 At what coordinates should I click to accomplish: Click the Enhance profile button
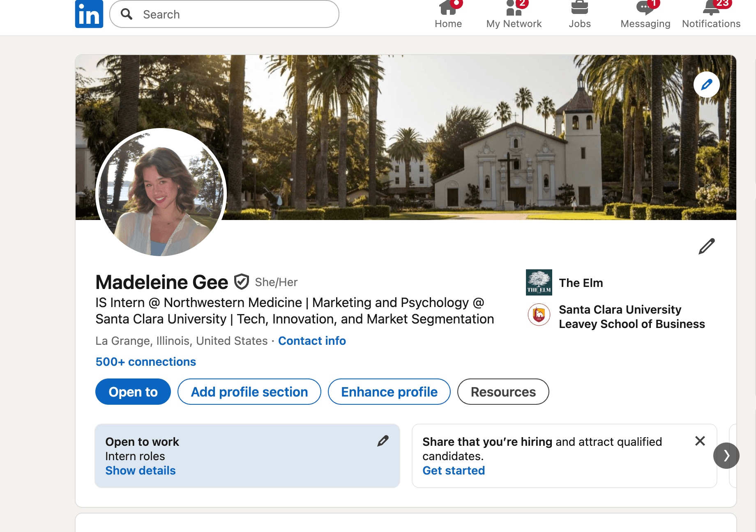click(389, 392)
